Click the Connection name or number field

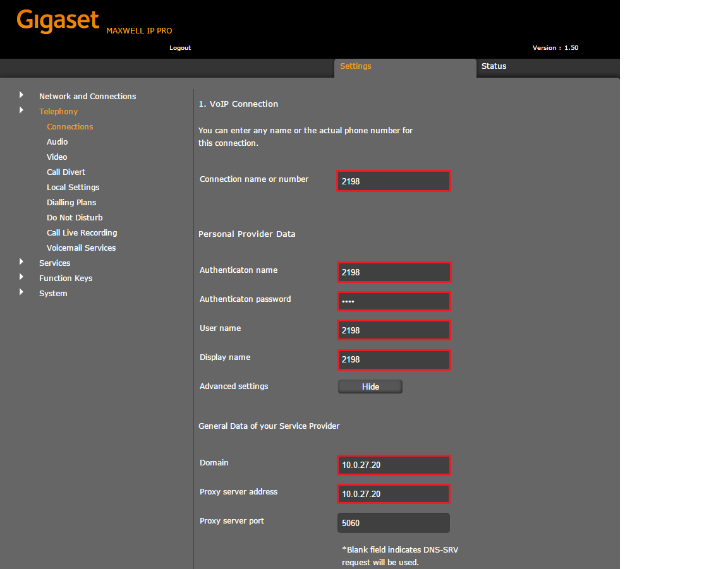(x=394, y=181)
